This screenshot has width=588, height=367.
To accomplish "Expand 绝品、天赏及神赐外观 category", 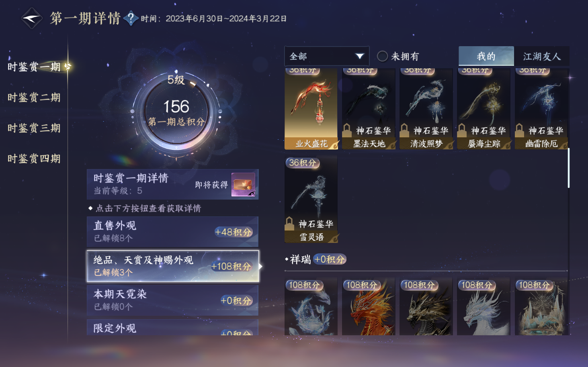I will pos(173,266).
